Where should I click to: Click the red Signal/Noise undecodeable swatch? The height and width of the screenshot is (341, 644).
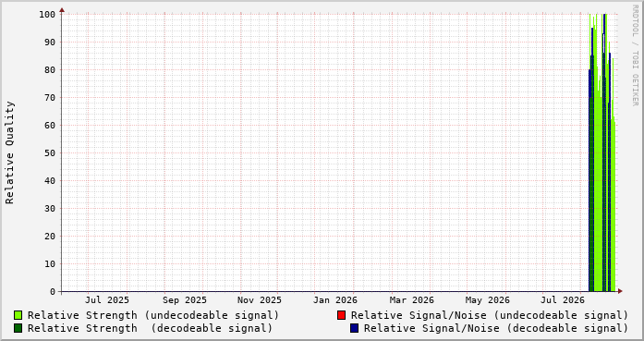pos(341,315)
